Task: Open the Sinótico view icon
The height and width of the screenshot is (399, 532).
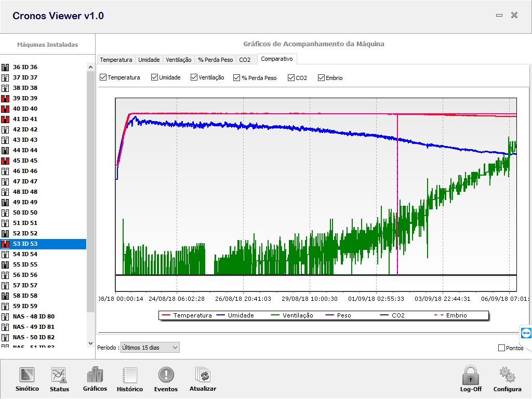Action: click(27, 375)
